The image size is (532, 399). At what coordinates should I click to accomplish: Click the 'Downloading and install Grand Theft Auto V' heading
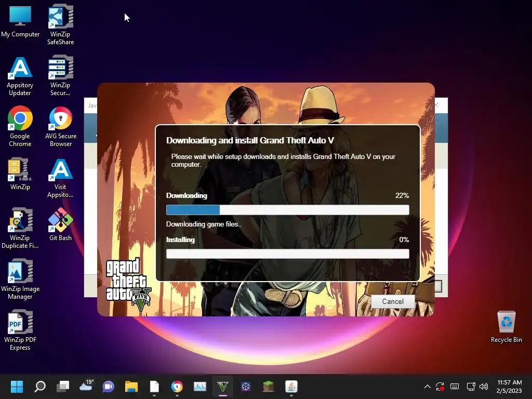pyautogui.click(x=250, y=140)
